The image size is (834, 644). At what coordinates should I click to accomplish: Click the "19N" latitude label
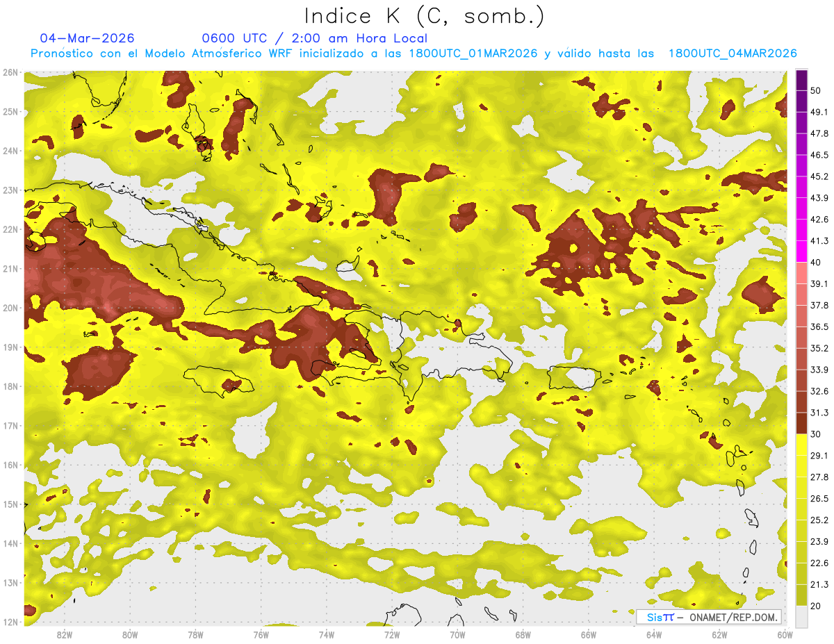(x=10, y=347)
